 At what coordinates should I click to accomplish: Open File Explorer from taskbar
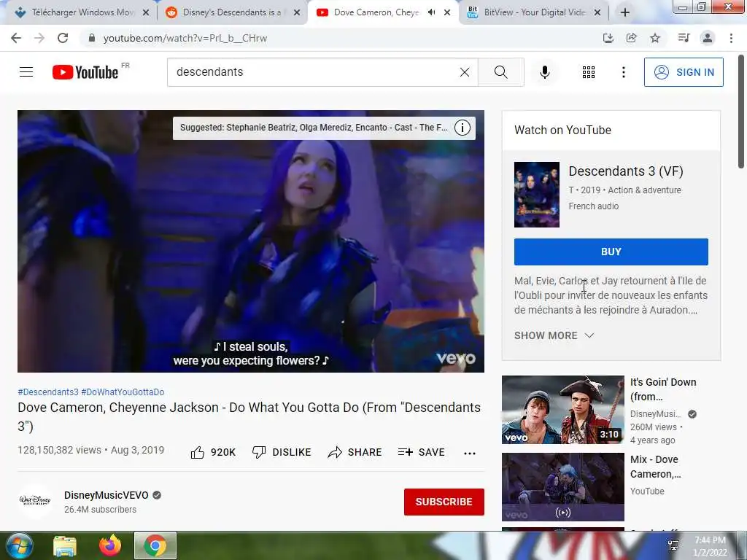coord(65,545)
